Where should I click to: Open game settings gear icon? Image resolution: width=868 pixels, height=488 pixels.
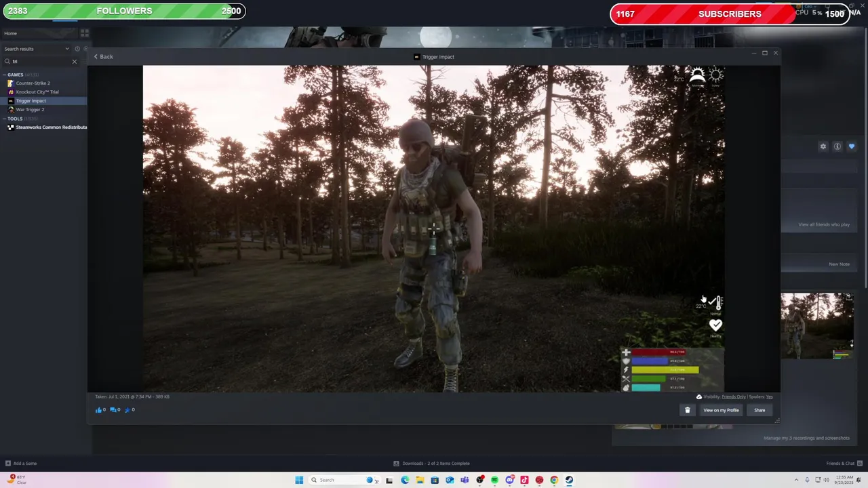click(823, 146)
